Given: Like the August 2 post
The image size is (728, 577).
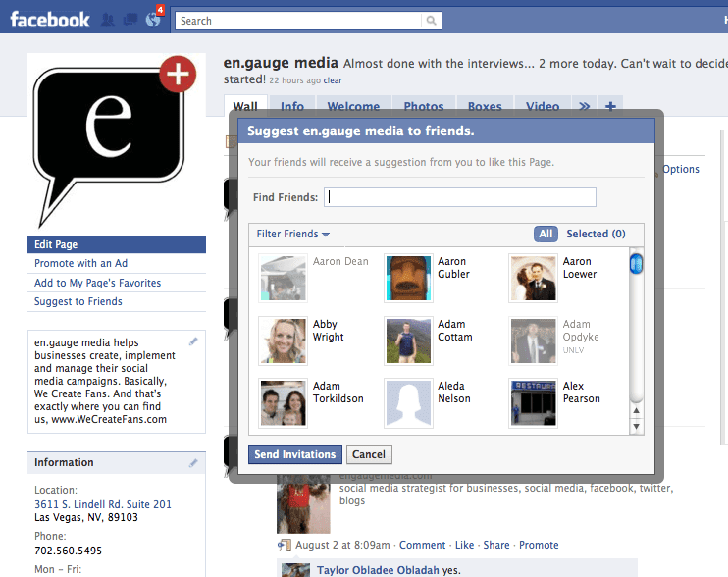Looking at the screenshot, I should pyautogui.click(x=464, y=545).
